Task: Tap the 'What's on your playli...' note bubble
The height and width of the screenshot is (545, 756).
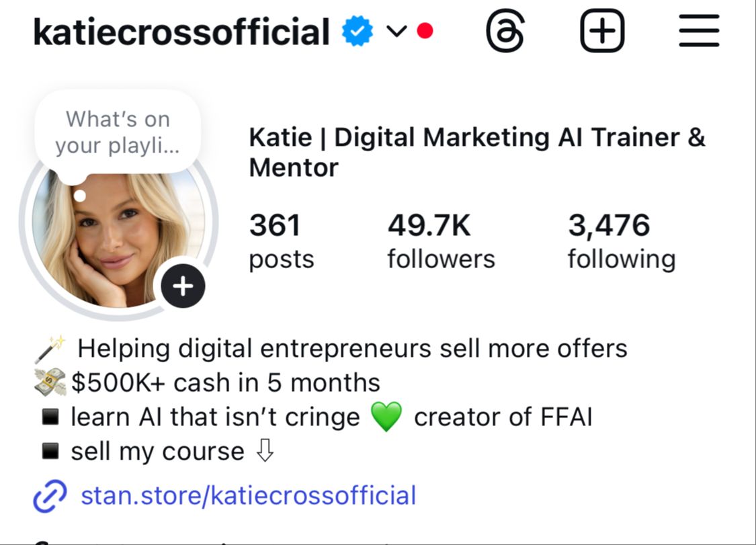Action: (118, 132)
